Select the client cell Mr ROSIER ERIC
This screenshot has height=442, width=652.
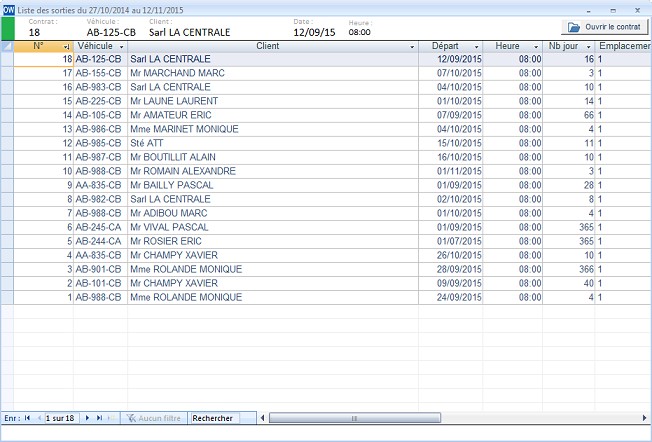273,241
